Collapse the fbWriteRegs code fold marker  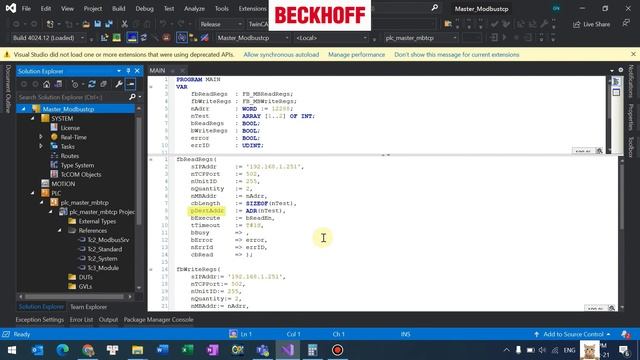[151, 269]
